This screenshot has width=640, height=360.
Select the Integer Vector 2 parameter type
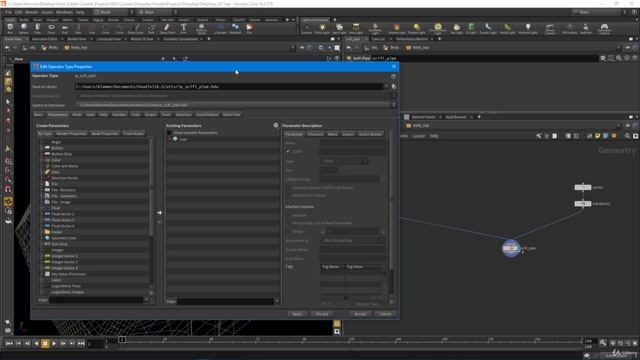click(64, 256)
